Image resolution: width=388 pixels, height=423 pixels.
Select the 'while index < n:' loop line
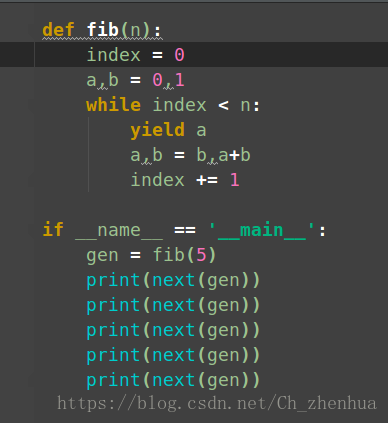173,105
